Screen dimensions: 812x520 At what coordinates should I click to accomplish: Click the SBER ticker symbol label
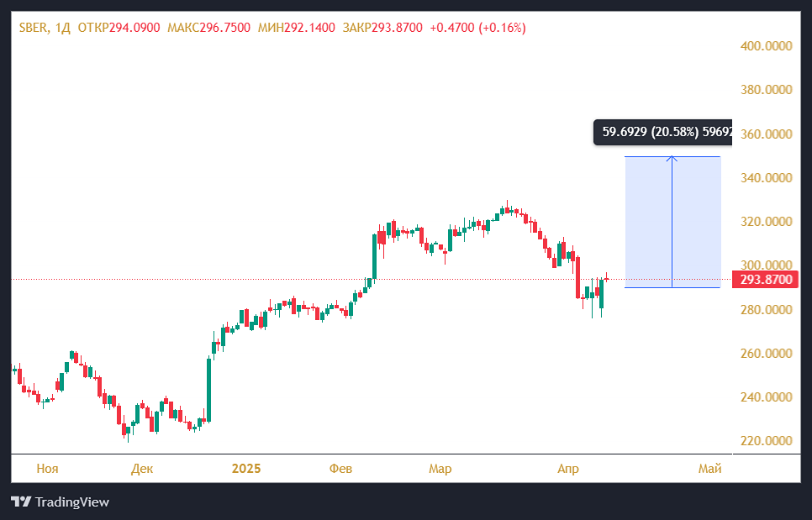point(34,28)
